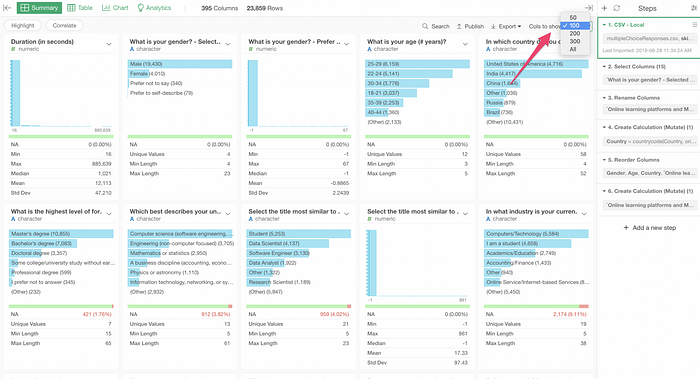The height and width of the screenshot is (379, 700).
Task: Click the Correlate button
Action: pos(64,25)
